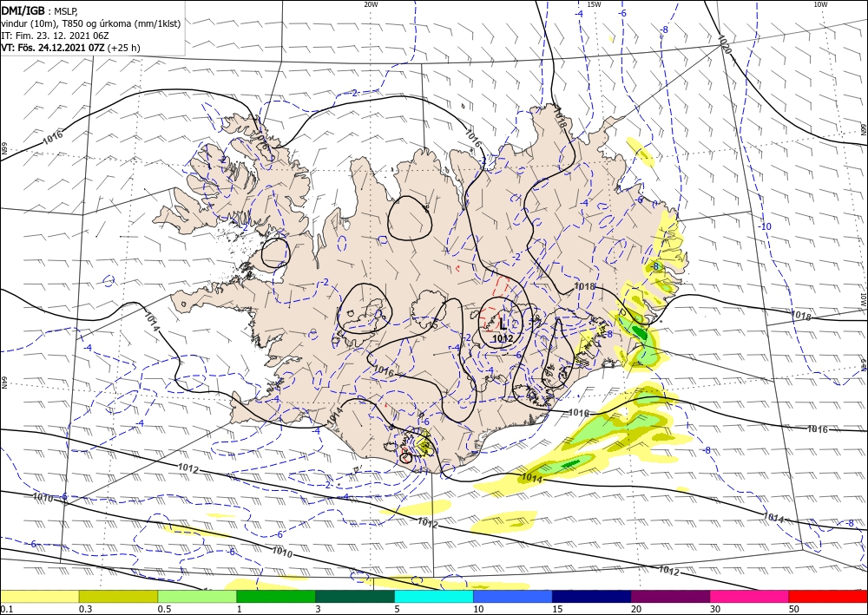Image resolution: width=868 pixels, height=615 pixels.
Task: Click the dark green 3–5 legend swatch
Action: [x=355, y=596]
